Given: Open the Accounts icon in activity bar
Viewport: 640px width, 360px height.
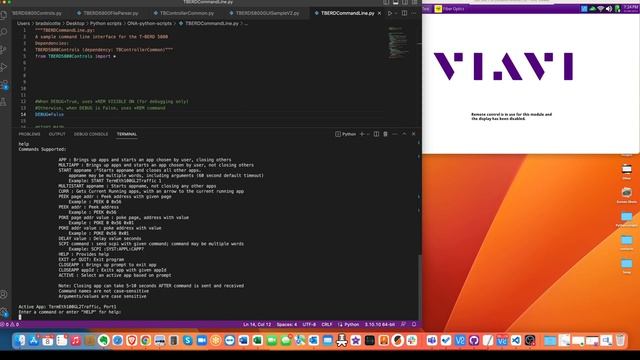Looking at the screenshot, I should point(4,294).
